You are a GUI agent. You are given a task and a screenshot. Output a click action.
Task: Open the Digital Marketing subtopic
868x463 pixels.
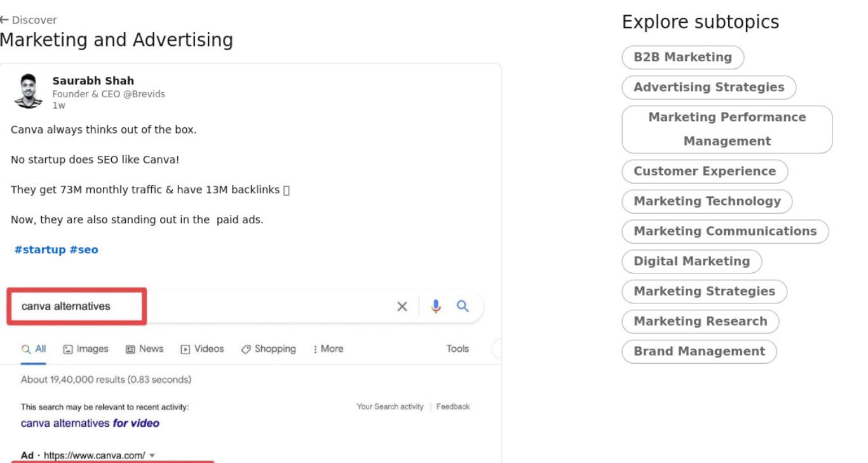[691, 261]
